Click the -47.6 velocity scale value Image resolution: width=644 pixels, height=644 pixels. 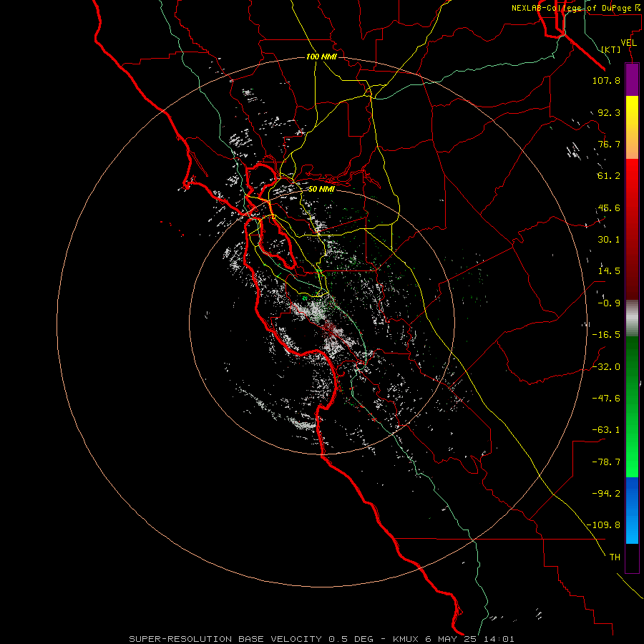tap(606, 399)
